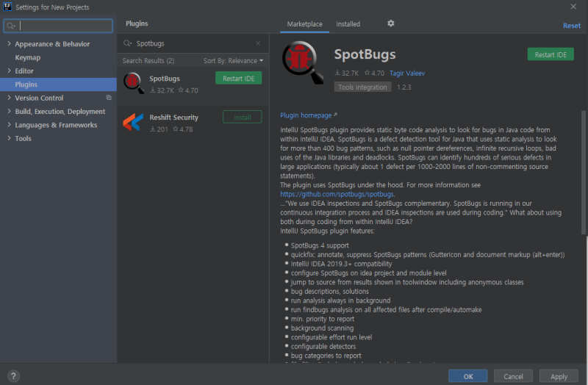Click the 'min. priority to report' bullet
This screenshot has height=385, width=588.
point(323,319)
